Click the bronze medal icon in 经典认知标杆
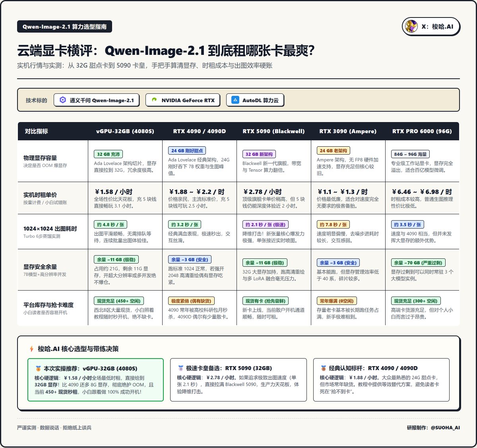 point(324,368)
